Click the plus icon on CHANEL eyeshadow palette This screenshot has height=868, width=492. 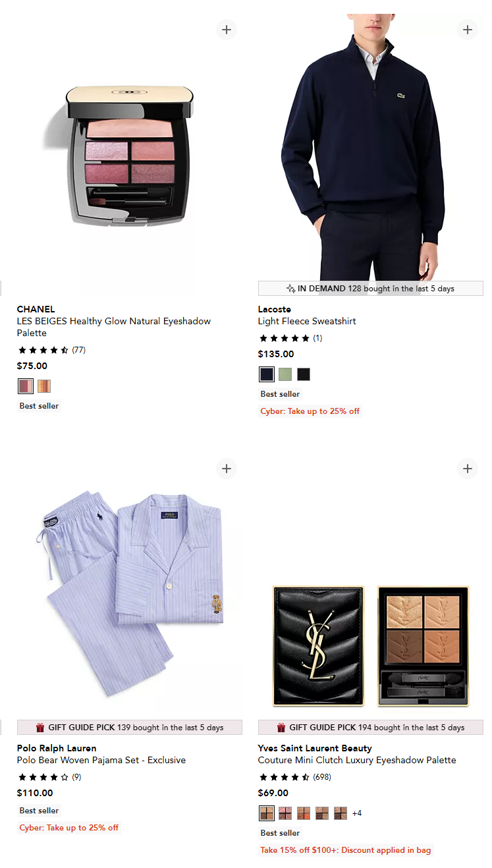coord(227,30)
